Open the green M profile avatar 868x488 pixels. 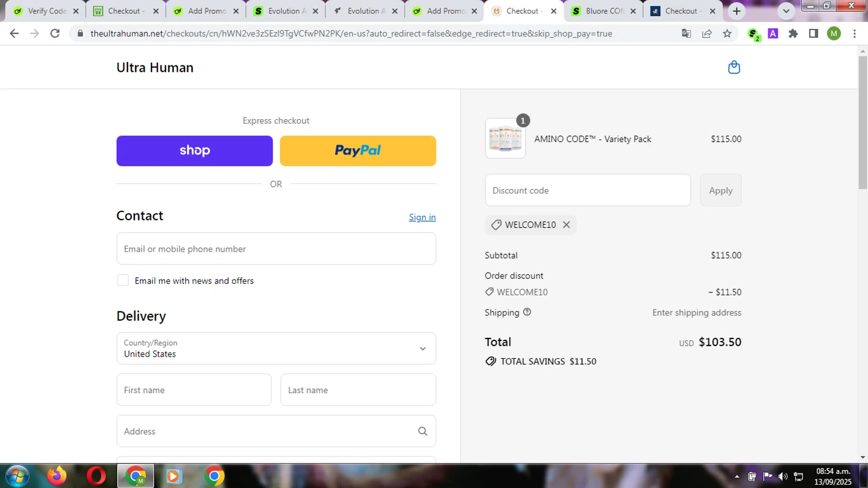(834, 34)
